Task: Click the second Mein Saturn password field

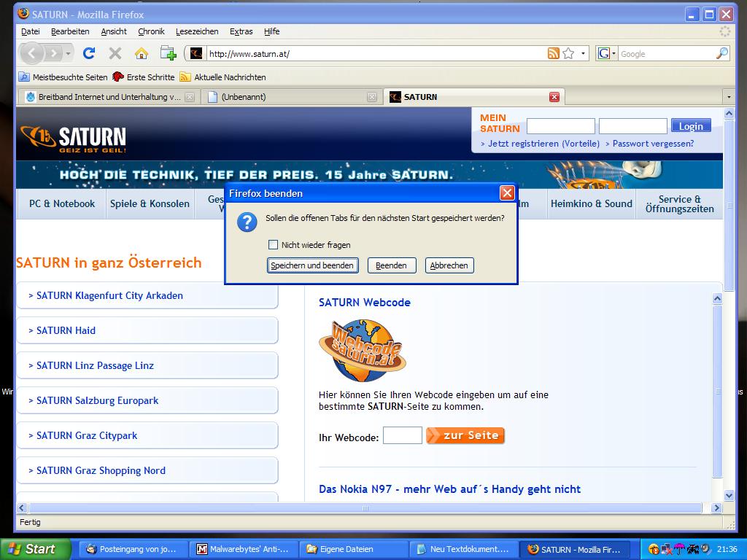Action: click(632, 126)
